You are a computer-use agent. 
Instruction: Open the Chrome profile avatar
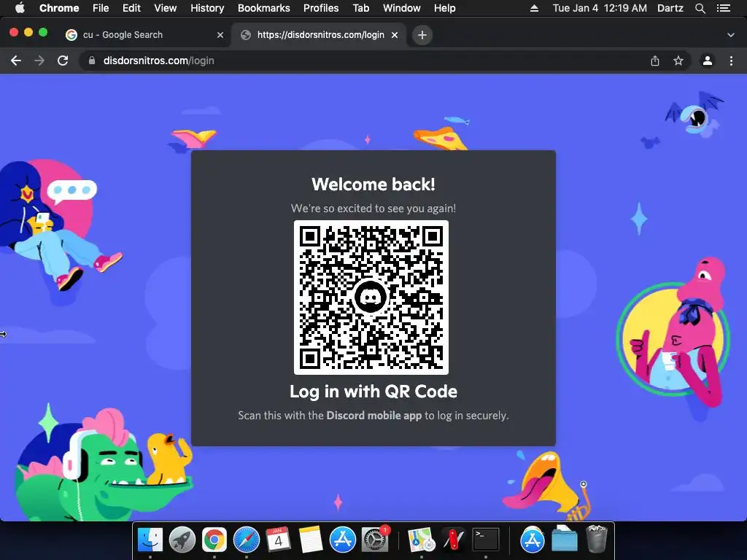pos(708,61)
